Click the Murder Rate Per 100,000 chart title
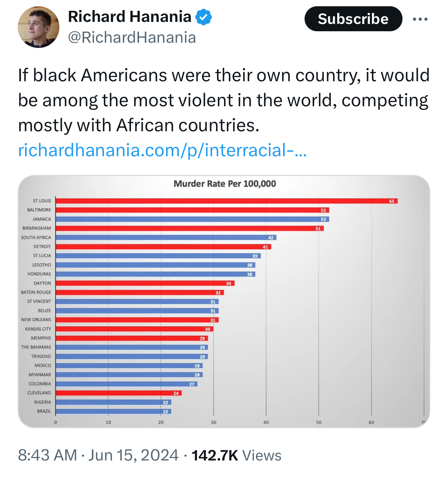This screenshot has height=482, width=448. pyautogui.click(x=225, y=184)
